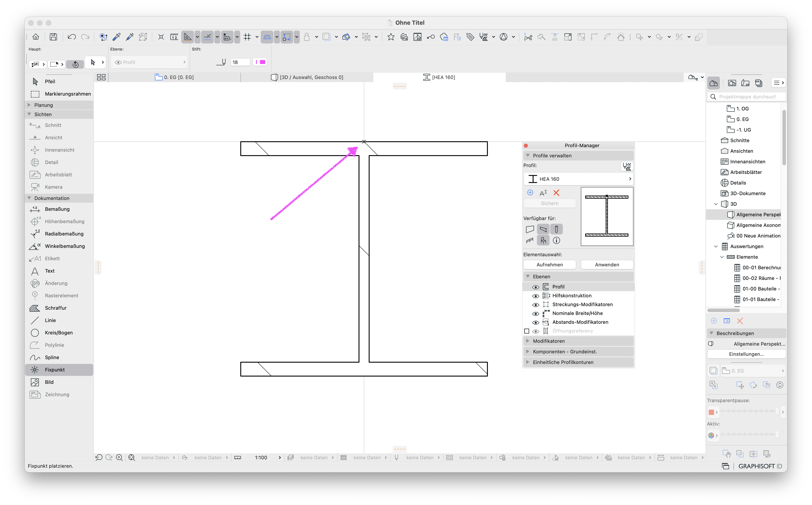Click the Scissors trim tool icon
This screenshot has height=505, width=812.
click(528, 37)
